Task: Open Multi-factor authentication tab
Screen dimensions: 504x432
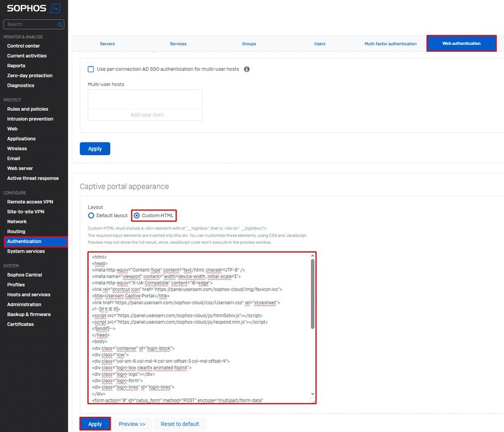Action: 391,44
